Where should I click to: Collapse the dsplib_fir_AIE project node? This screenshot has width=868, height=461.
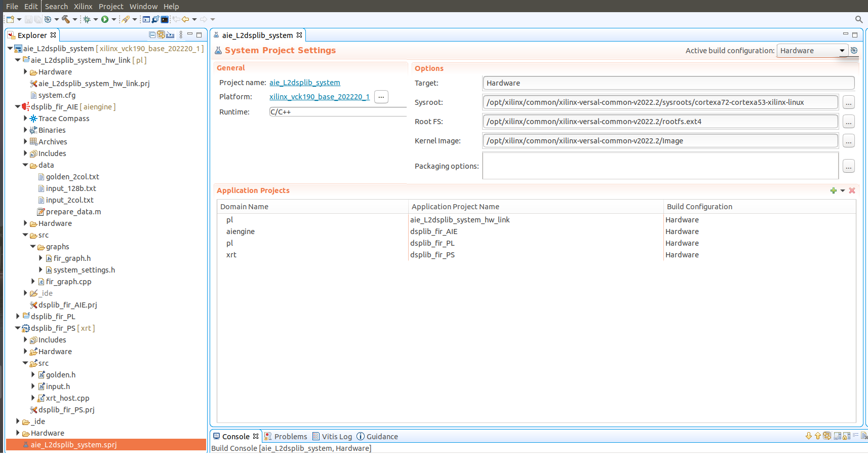click(18, 106)
